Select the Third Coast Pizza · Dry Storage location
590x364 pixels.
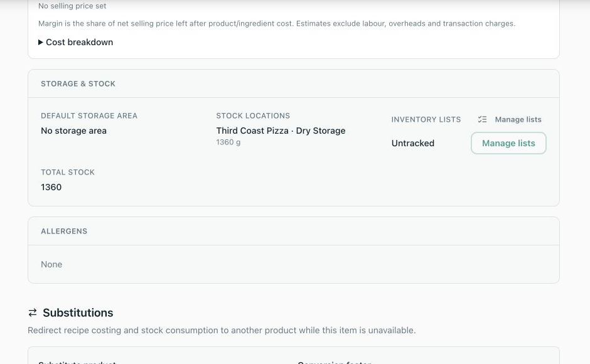281,131
